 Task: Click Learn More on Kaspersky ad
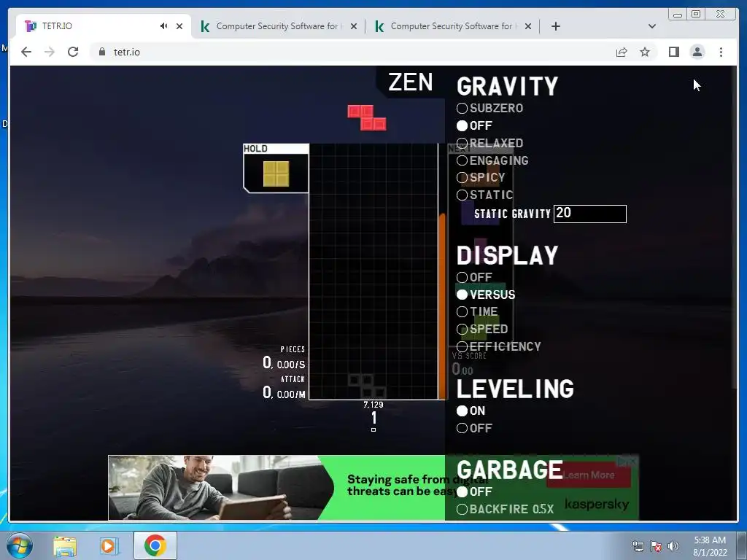589,475
